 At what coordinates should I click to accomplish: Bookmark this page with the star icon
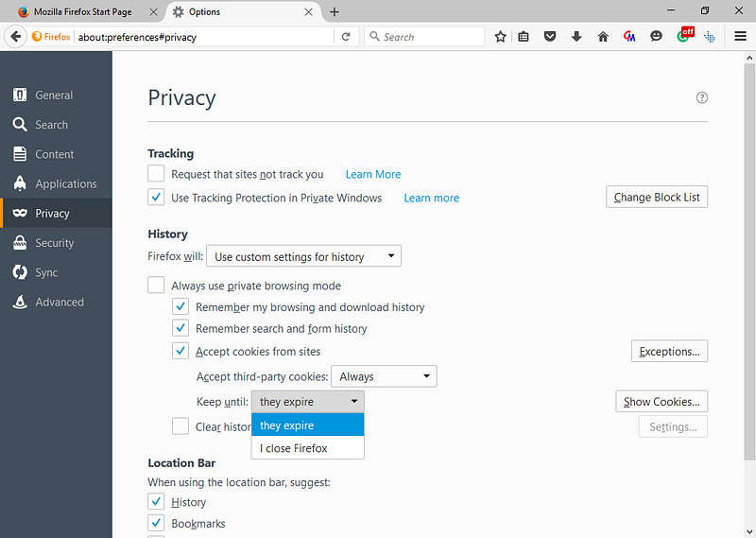[x=501, y=37]
